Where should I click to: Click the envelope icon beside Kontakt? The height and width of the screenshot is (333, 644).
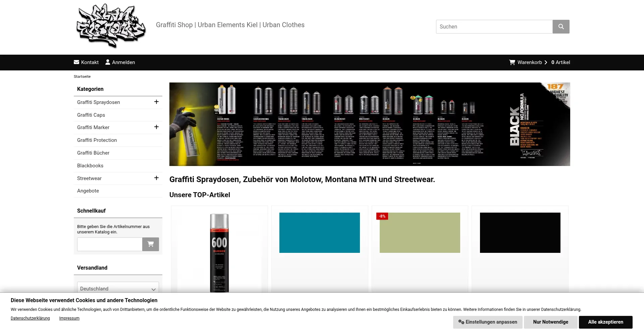(x=76, y=62)
